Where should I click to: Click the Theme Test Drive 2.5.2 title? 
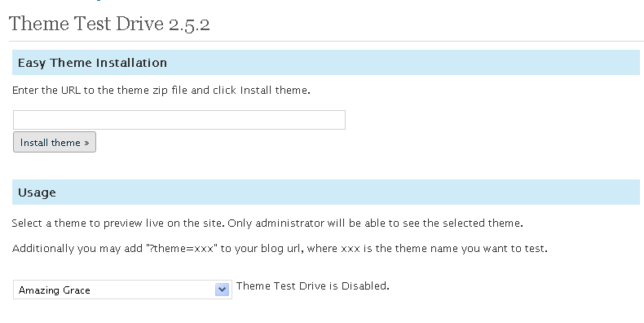tap(109, 24)
